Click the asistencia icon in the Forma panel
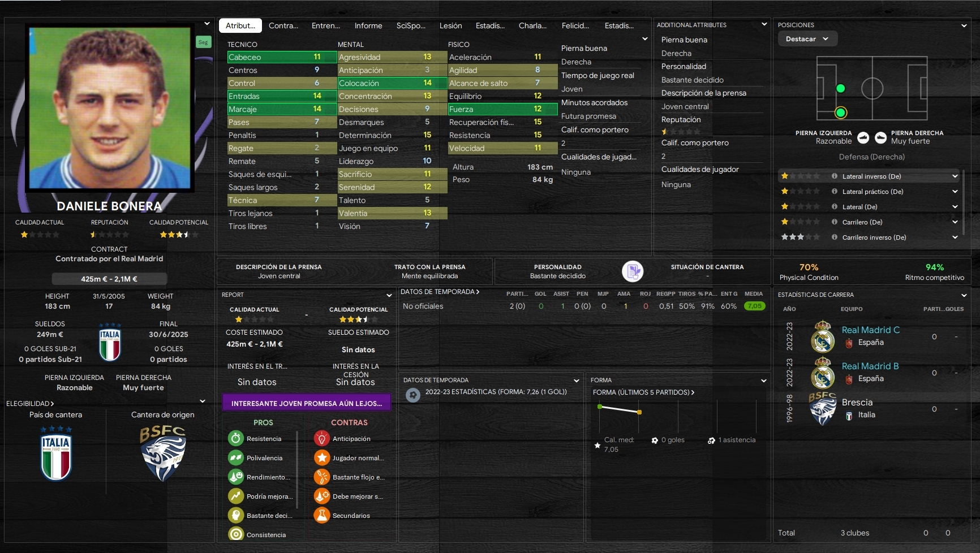Viewport: 980px width, 553px height. [x=711, y=440]
